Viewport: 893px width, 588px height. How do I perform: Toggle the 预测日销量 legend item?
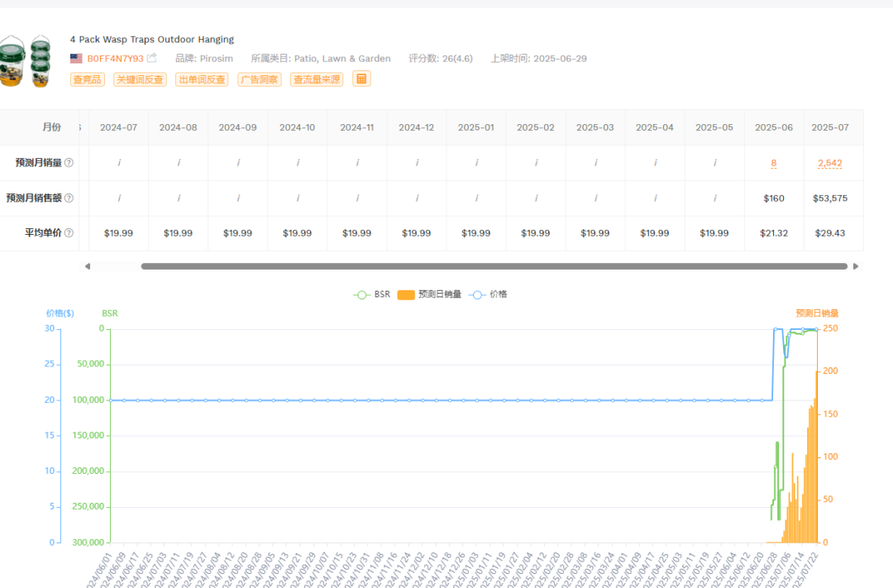click(429, 294)
